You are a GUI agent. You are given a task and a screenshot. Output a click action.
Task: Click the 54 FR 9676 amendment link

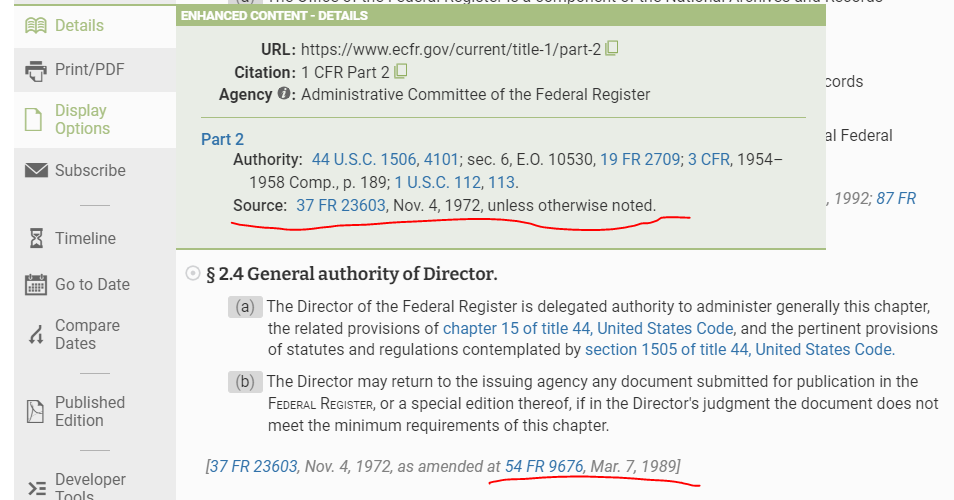(x=544, y=466)
